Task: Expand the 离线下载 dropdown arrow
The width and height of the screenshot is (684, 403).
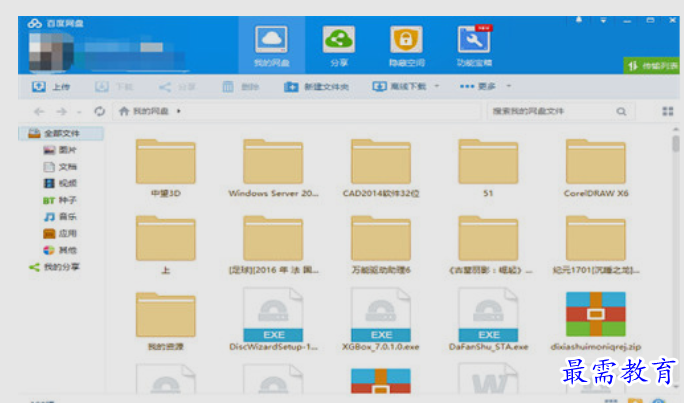Action: pyautogui.click(x=437, y=86)
